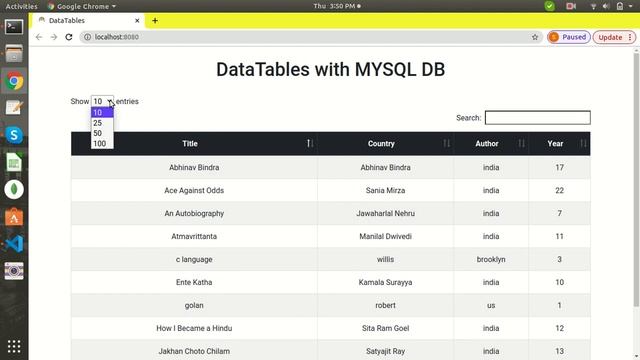640x360 pixels.
Task: Sort table by Title column
Action: coord(194,144)
